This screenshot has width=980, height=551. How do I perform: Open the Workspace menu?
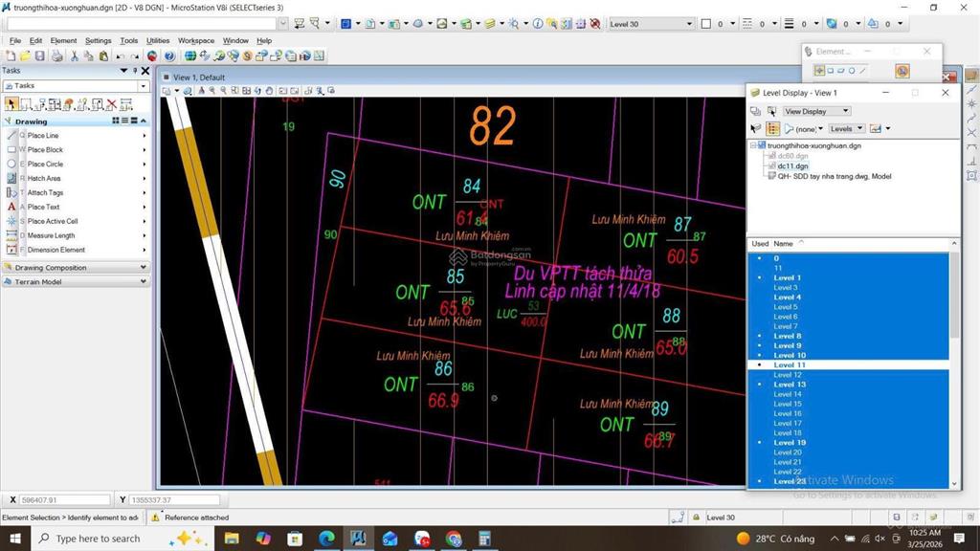point(195,40)
